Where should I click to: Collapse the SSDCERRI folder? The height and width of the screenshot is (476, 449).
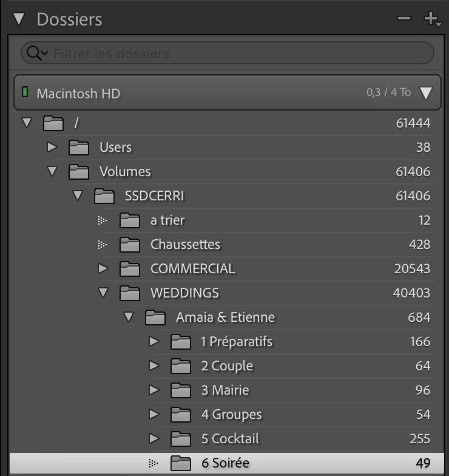pos(78,195)
